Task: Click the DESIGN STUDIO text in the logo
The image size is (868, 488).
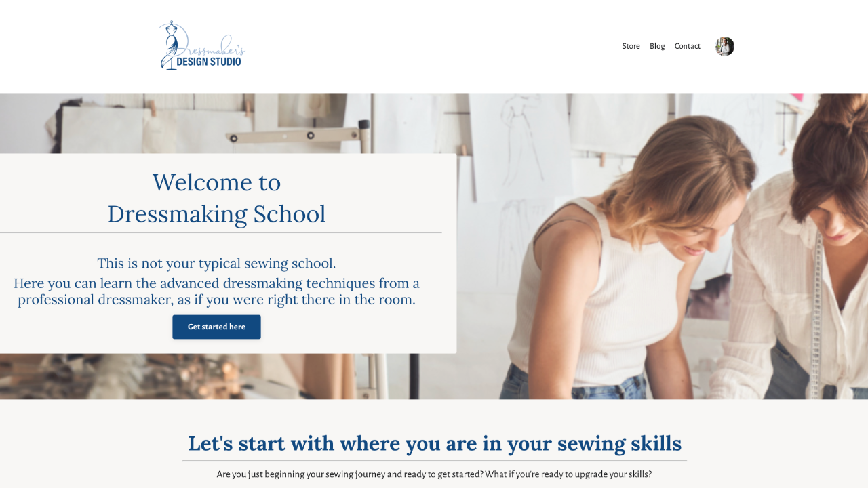Action: 209,62
